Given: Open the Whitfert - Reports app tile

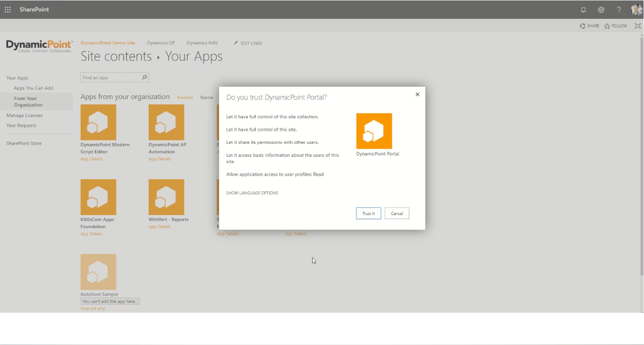Looking at the screenshot, I should point(166,197).
